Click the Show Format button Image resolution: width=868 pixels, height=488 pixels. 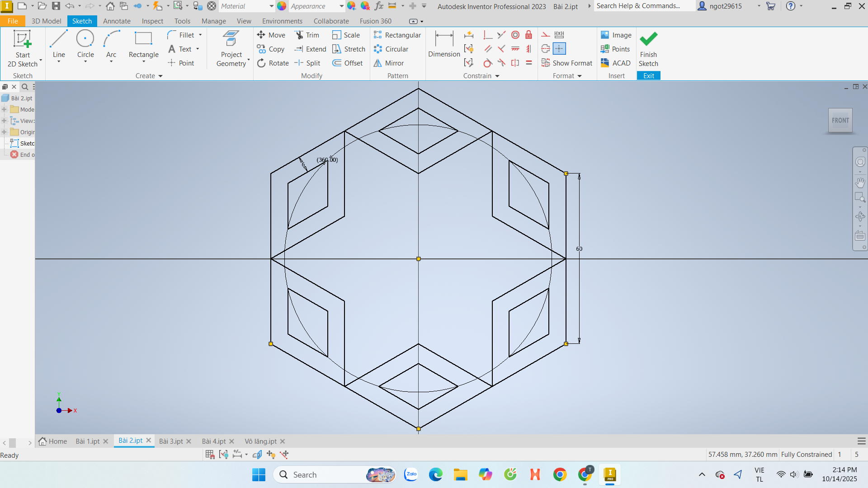point(567,63)
